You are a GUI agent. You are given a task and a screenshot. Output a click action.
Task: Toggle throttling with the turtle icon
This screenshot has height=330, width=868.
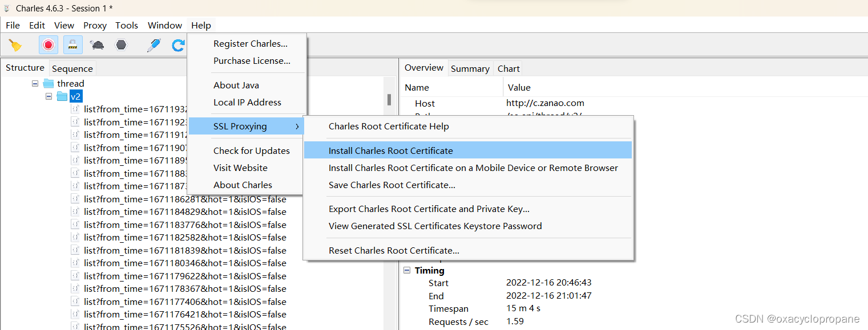point(97,45)
